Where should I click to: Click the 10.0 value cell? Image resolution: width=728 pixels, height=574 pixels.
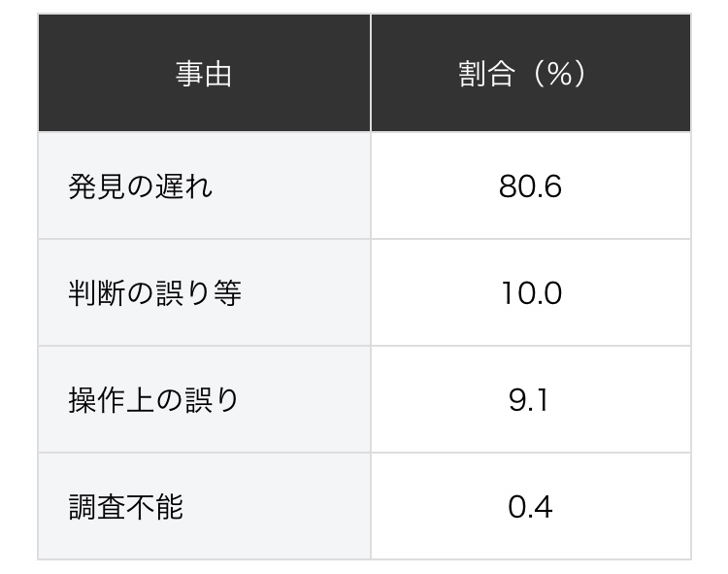pos(531,292)
